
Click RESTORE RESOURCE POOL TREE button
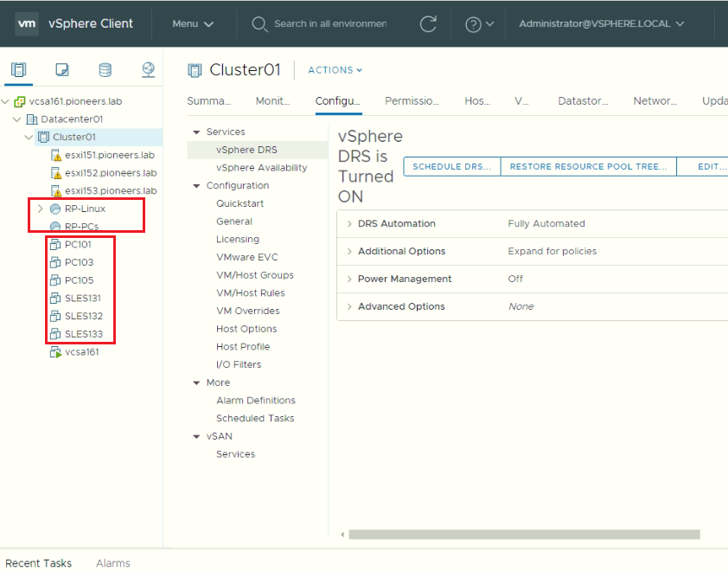588,167
